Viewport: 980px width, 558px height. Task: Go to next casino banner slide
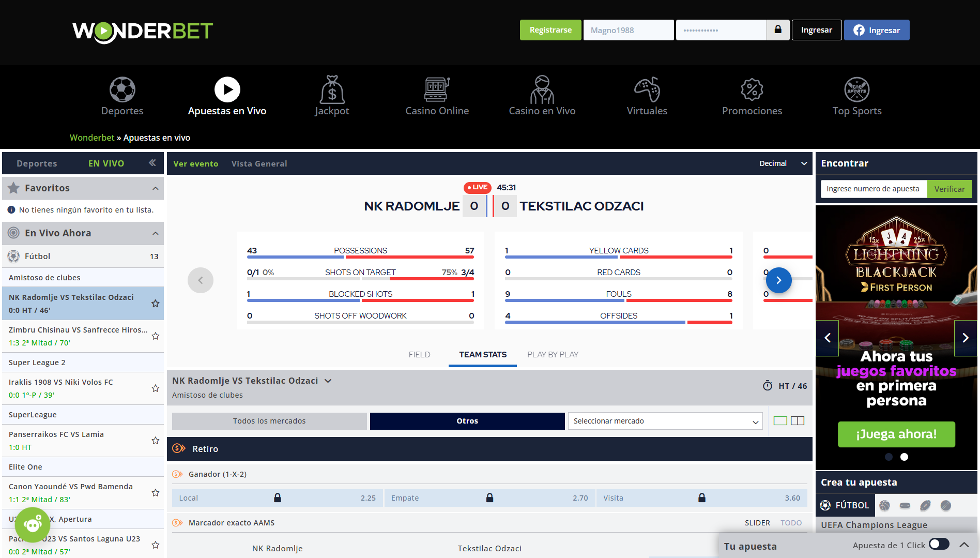(x=966, y=338)
